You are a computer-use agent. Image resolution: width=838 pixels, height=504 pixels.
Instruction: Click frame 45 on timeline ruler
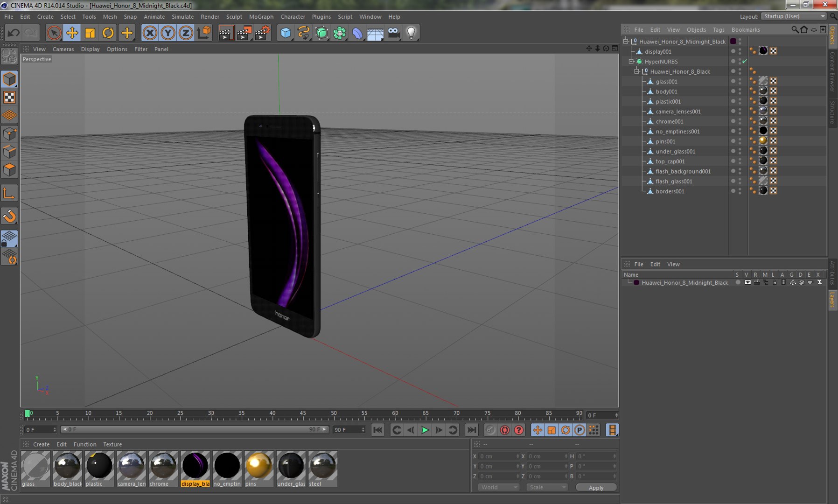[x=303, y=414]
